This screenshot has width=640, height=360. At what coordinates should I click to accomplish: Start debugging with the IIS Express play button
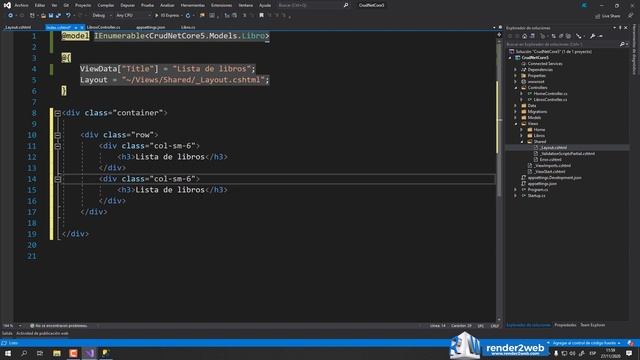(168, 16)
